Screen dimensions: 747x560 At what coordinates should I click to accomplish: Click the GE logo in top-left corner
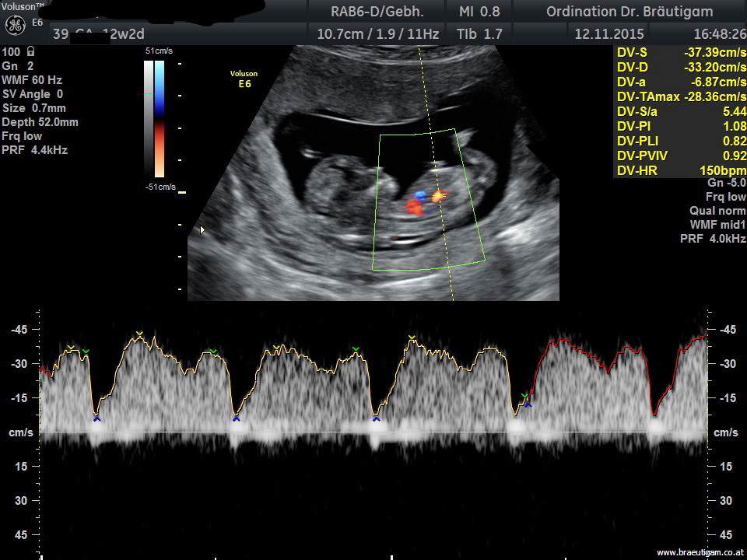[15, 25]
